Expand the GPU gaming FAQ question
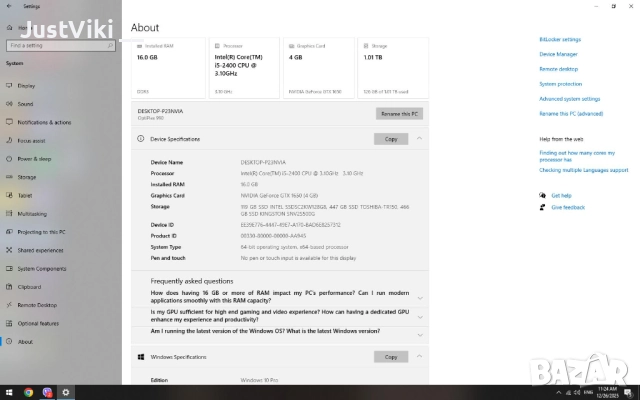640x400 pixels. point(419,316)
